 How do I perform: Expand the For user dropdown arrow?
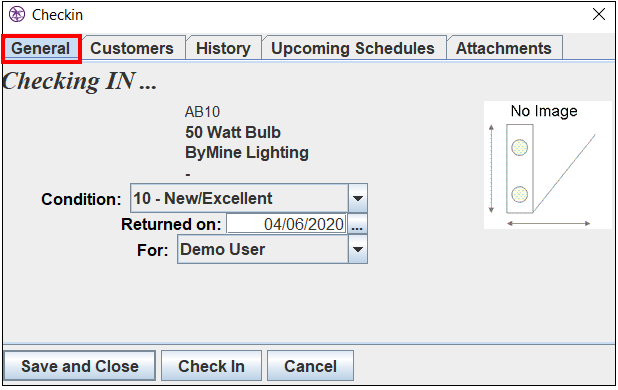click(x=358, y=249)
